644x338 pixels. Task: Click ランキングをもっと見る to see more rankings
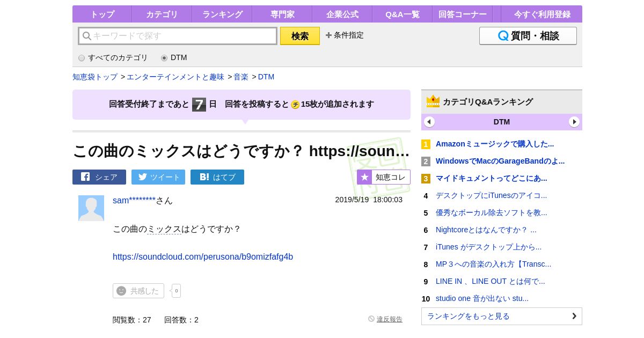pyautogui.click(x=502, y=316)
